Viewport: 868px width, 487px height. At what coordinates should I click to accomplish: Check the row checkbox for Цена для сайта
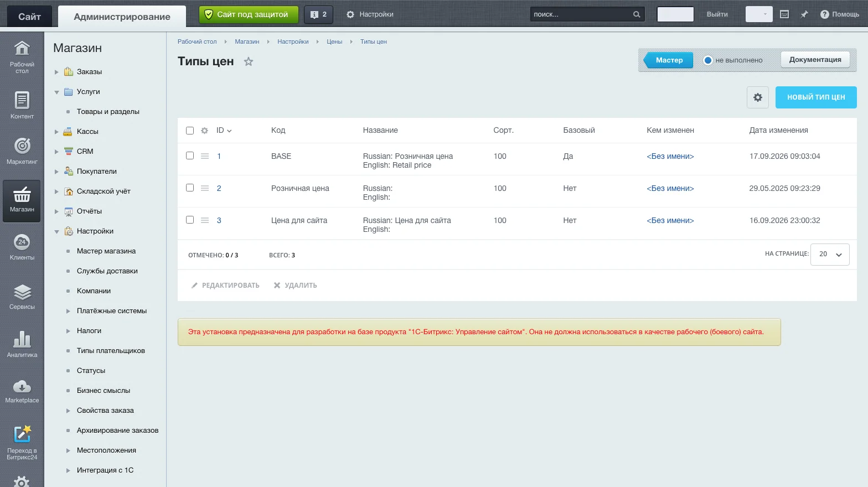pos(190,220)
